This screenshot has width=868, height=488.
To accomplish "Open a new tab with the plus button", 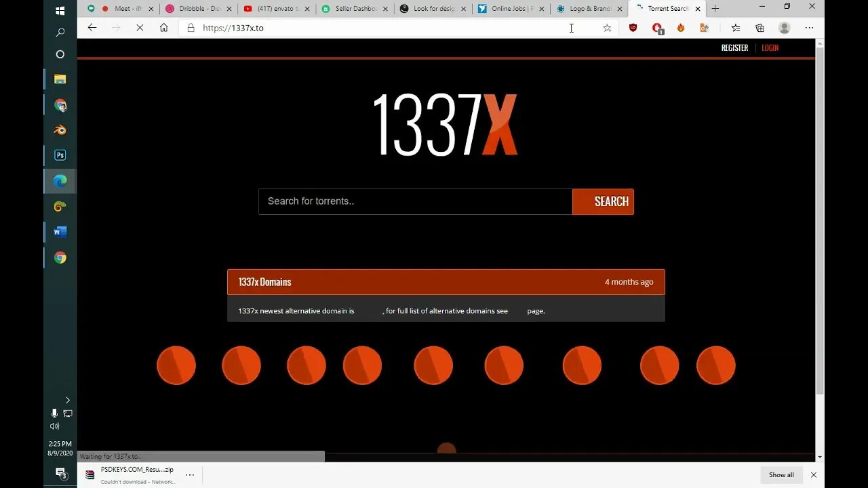I will pos(715,9).
